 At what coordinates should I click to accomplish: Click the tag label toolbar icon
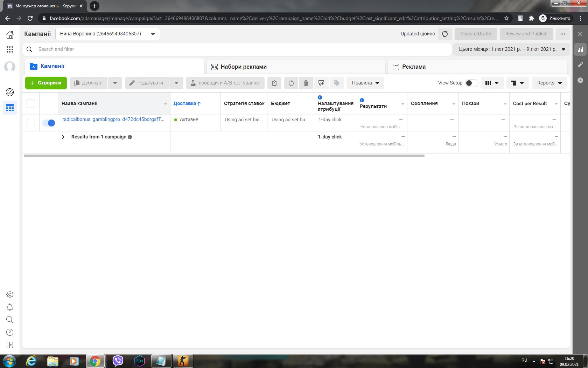[336, 83]
